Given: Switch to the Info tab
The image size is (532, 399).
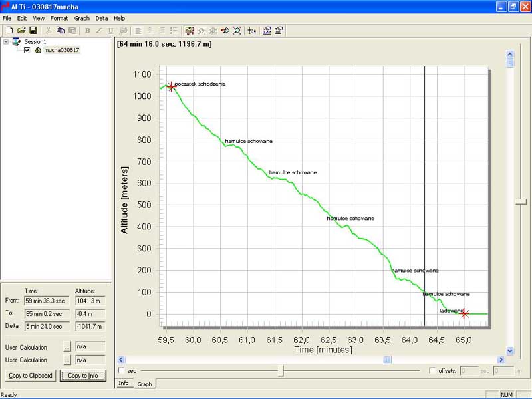Looking at the screenshot, I should click(x=124, y=384).
